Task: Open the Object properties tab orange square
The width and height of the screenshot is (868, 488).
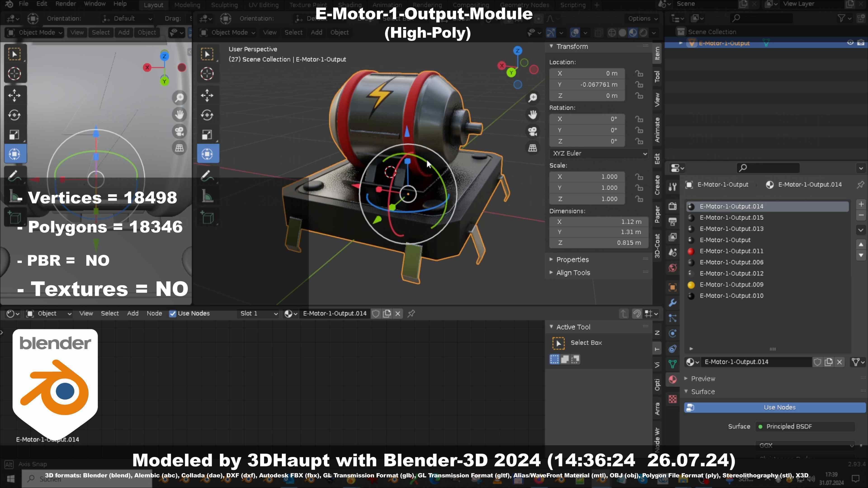Action: pos(672,287)
